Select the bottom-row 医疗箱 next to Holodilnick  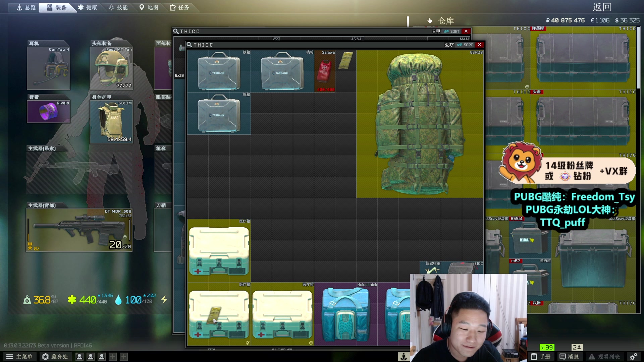pyautogui.click(x=282, y=314)
